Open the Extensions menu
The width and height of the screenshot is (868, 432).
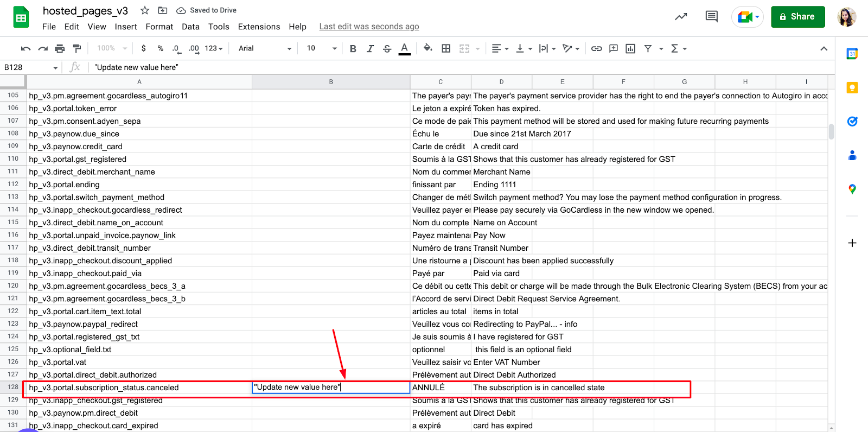click(x=259, y=27)
